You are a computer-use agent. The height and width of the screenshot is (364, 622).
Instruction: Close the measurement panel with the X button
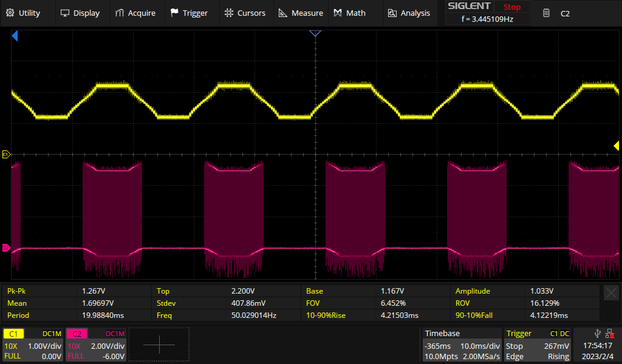click(611, 293)
